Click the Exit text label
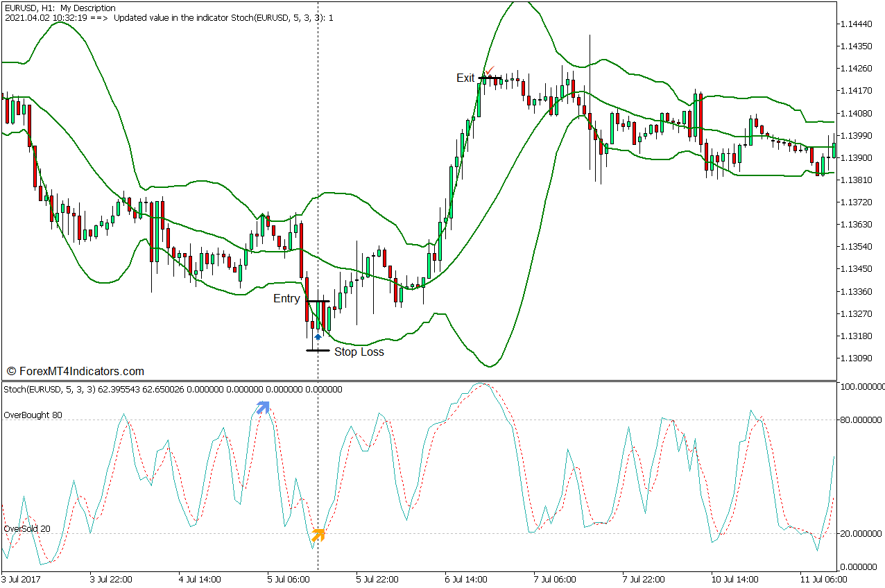The height and width of the screenshot is (588, 885). pyautogui.click(x=465, y=78)
